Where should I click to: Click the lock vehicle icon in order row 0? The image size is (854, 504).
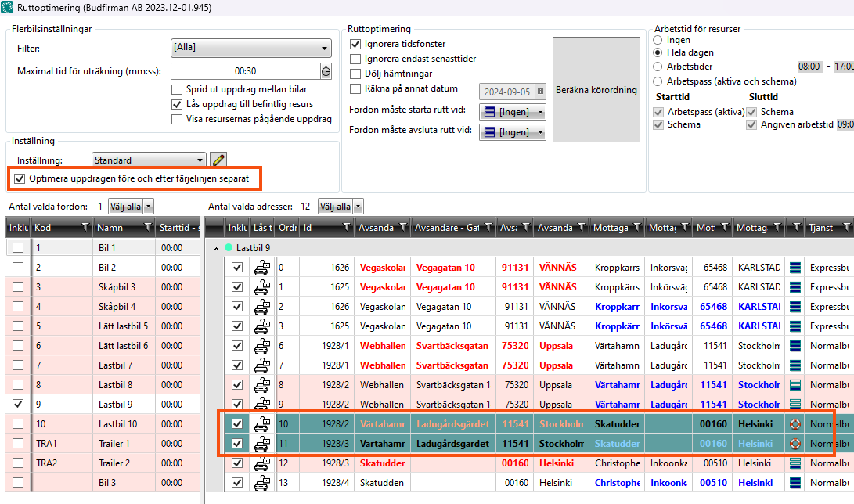262,268
